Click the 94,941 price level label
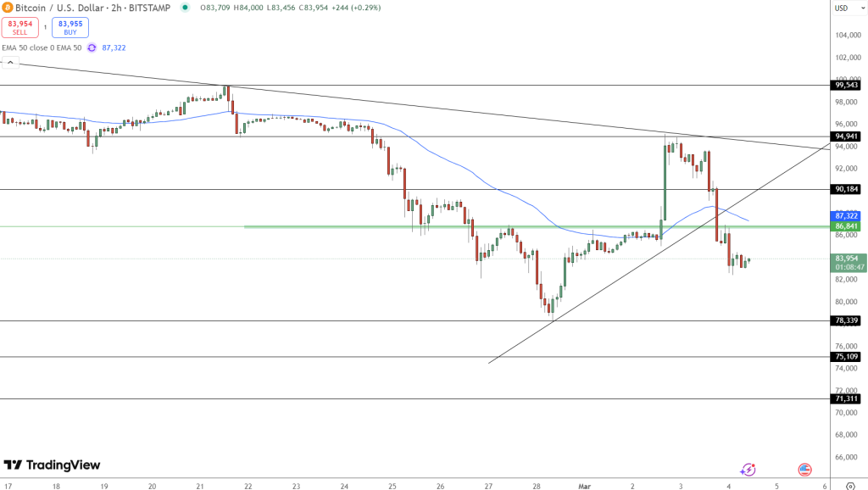 click(846, 136)
